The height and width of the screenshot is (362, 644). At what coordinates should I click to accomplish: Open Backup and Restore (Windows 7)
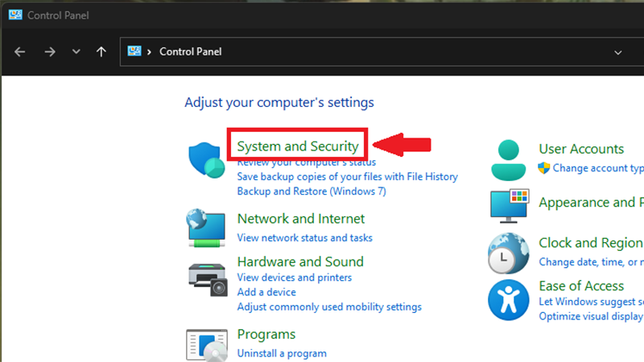(x=312, y=191)
